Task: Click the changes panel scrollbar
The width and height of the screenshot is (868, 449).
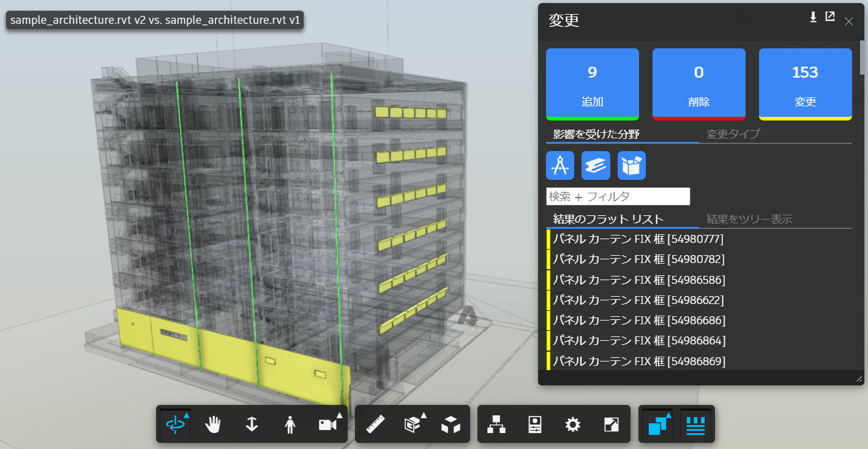Action: [x=862, y=58]
